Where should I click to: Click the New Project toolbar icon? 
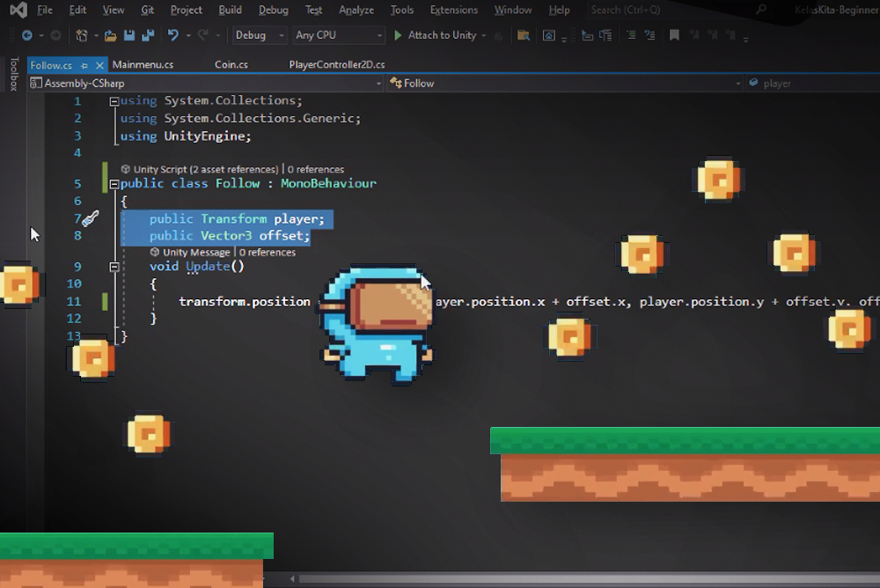pos(81,35)
